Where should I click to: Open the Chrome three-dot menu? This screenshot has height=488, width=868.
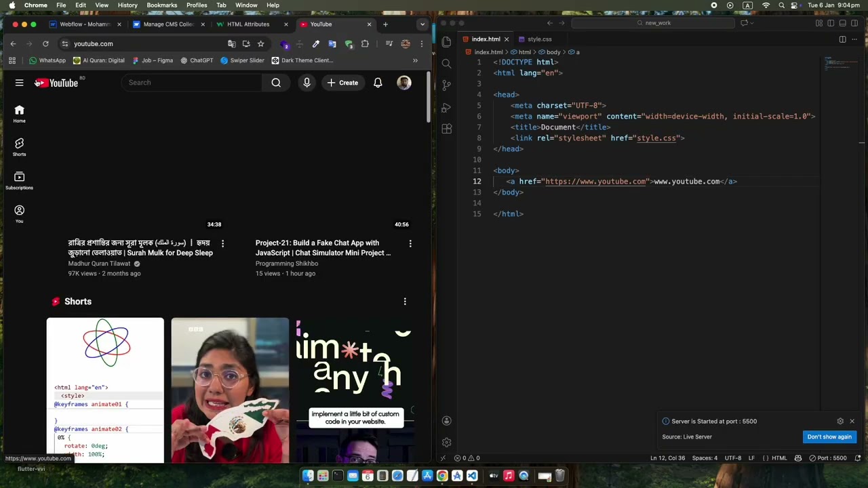(421, 44)
